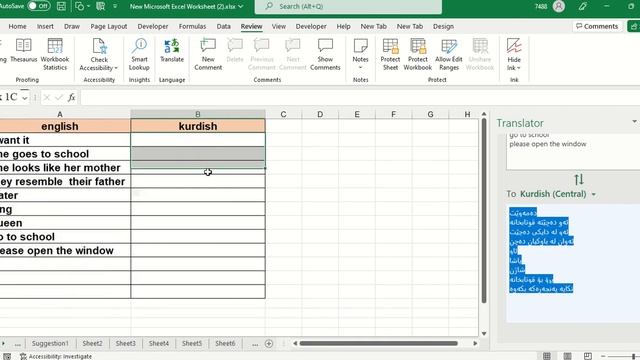
Task: Expand the Name Box dropdown
Action: pyautogui.click(x=24, y=98)
